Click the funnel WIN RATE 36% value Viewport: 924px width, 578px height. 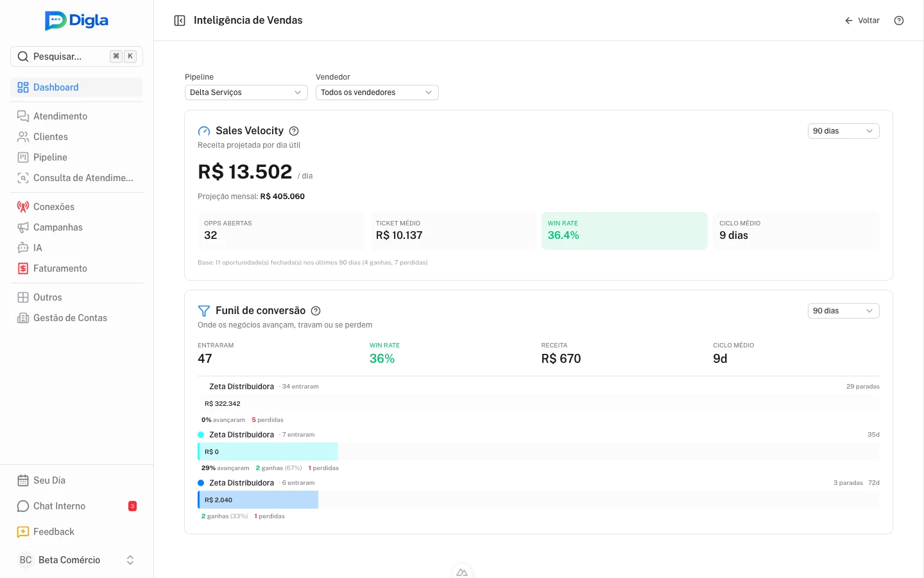click(x=382, y=359)
